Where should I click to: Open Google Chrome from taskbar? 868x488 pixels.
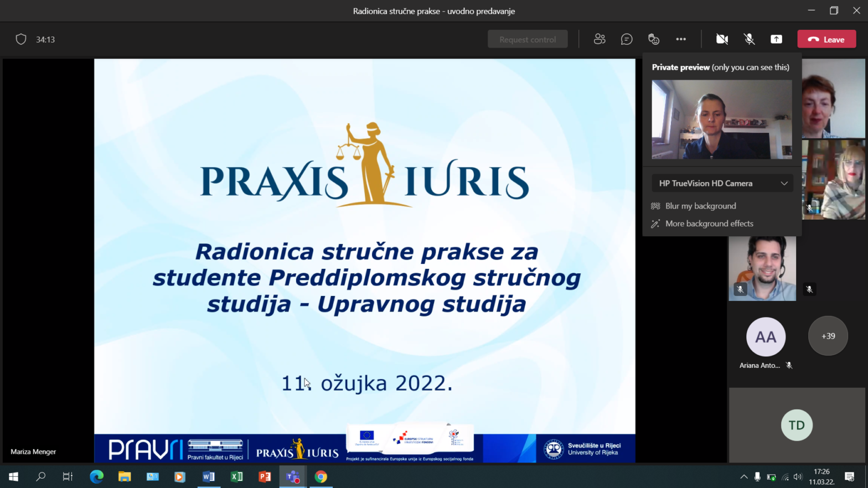(x=321, y=476)
